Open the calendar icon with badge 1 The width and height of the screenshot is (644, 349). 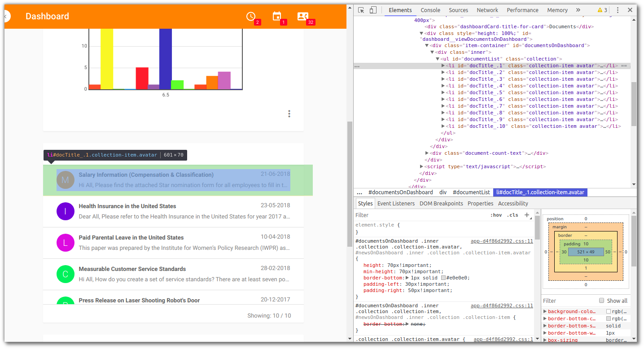point(277,16)
